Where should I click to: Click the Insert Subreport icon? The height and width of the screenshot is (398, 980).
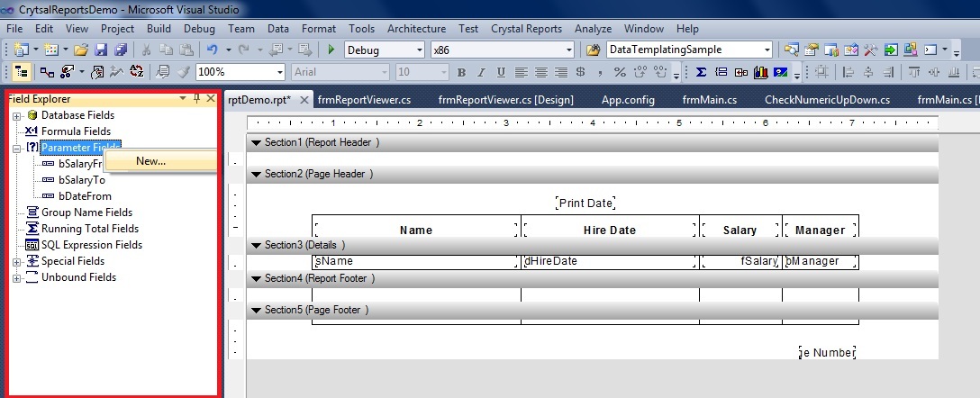(741, 72)
